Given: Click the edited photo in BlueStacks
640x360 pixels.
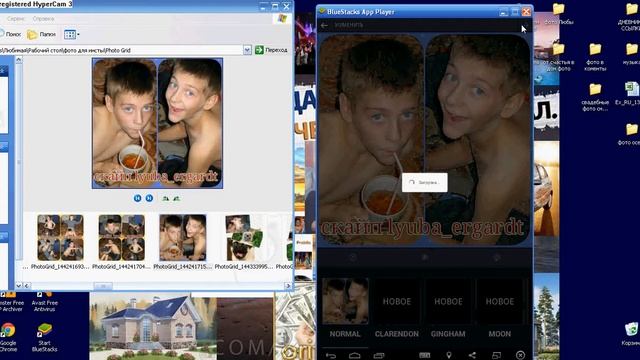Looking at the screenshot, I should (425, 140).
